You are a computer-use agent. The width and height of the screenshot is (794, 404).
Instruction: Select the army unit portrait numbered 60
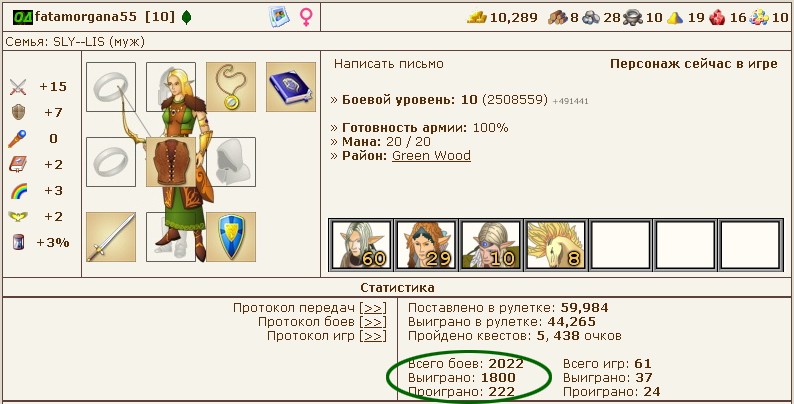361,245
